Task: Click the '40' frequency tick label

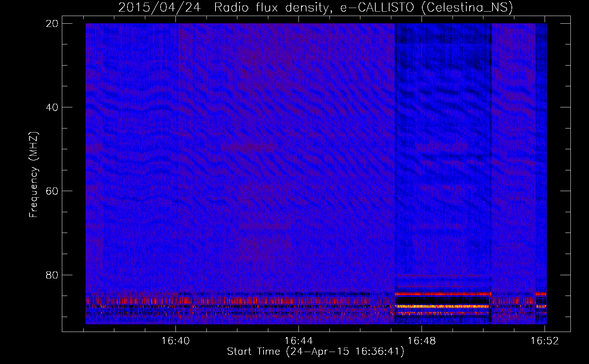Action: pos(52,107)
